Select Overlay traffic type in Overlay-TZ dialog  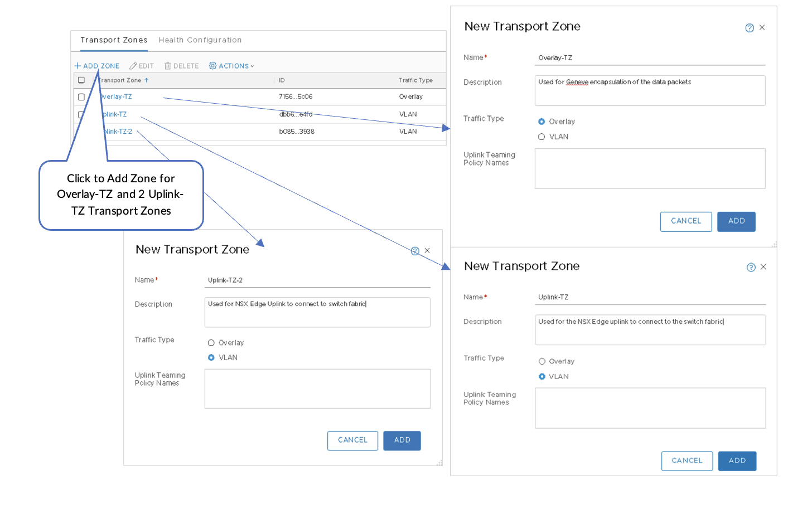542,122
